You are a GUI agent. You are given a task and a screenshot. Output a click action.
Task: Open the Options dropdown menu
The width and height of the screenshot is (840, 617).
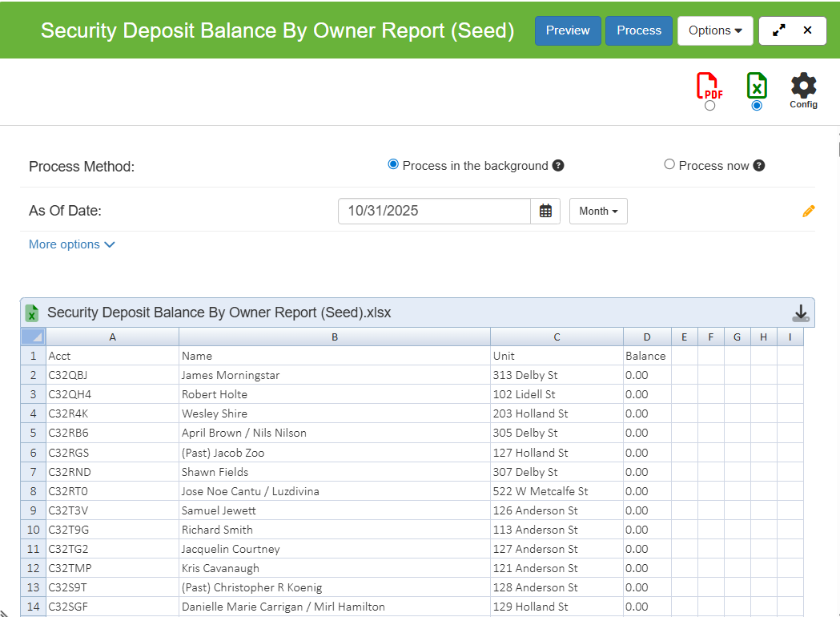point(714,30)
